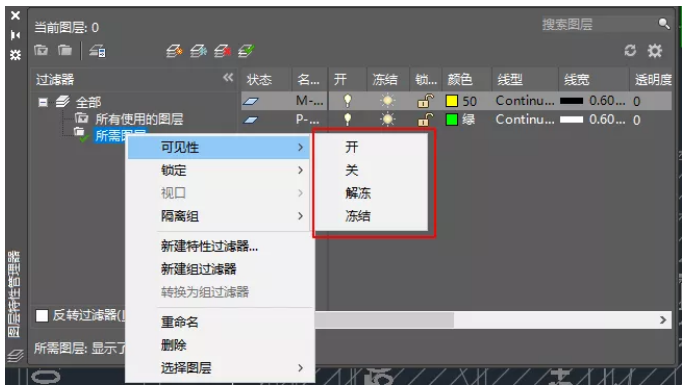Image resolution: width=686 pixels, height=388 pixels.
Task: Check the 反转过滤器 checkbox
Action: (x=42, y=315)
